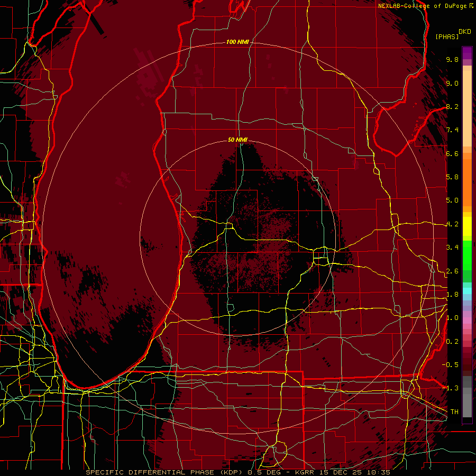Viewport: 476px width, 476px height.
Task: Click the "50 NMI" range ring label
Action: [237, 140]
